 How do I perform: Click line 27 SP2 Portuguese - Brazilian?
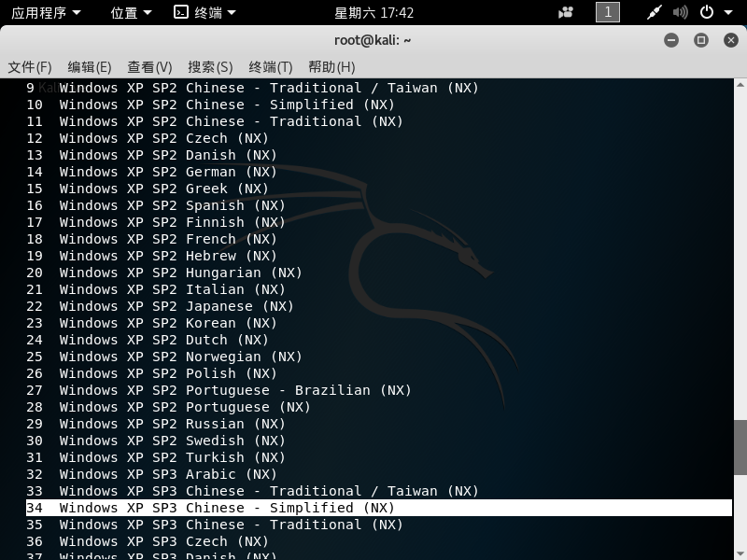[x=218, y=390]
